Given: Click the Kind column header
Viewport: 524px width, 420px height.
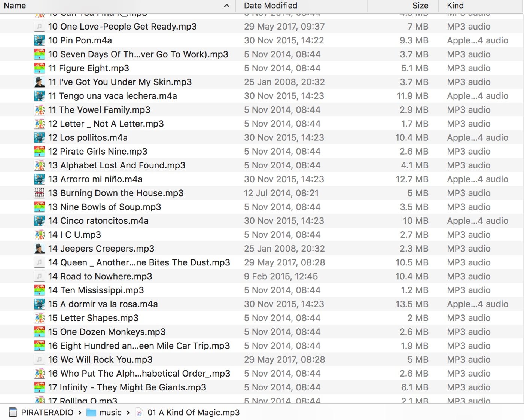Looking at the screenshot, I should point(455,6).
